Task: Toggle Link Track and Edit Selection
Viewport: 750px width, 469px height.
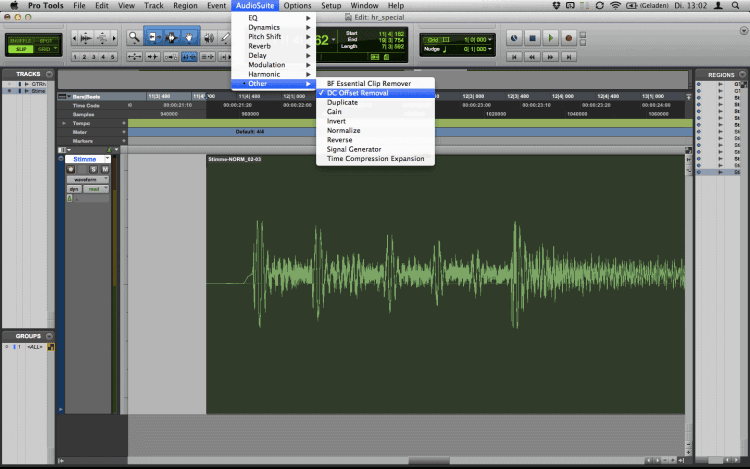Action: [207, 56]
